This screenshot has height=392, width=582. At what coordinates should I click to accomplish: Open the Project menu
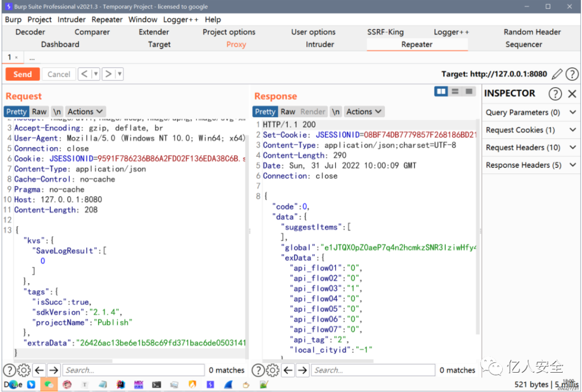(x=39, y=20)
